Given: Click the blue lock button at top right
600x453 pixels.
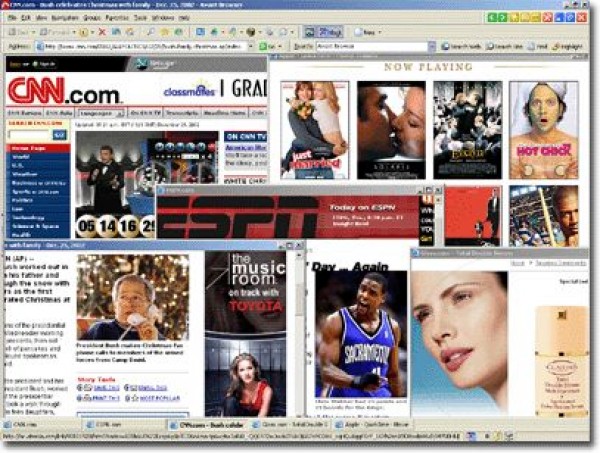Looking at the screenshot, I should (x=559, y=17).
